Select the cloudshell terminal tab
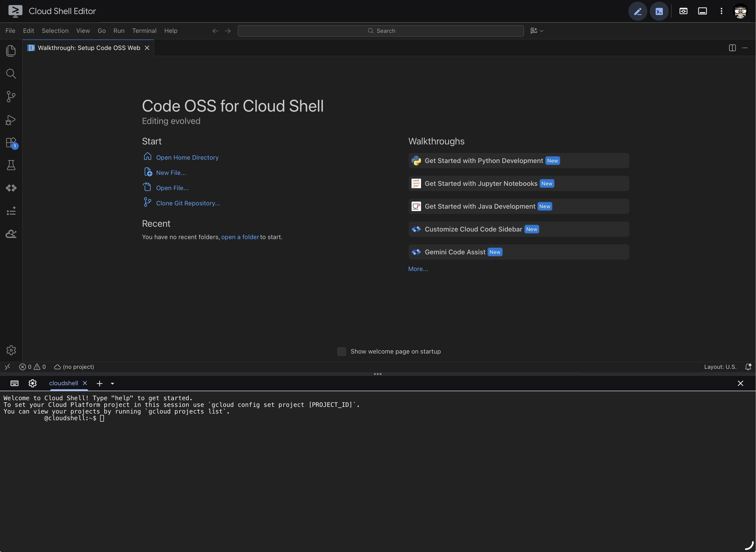This screenshot has width=756, height=552. tap(63, 383)
